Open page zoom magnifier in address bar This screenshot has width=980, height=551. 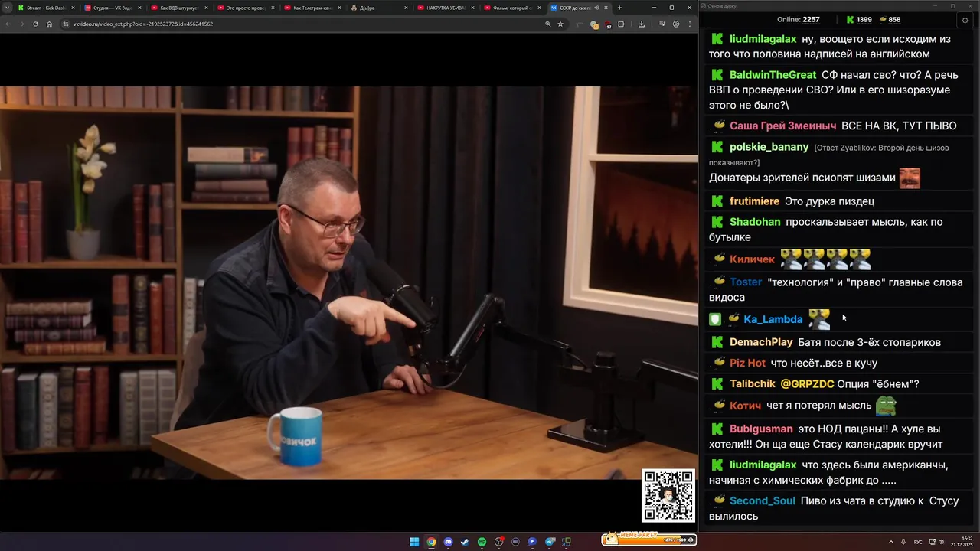coord(547,24)
